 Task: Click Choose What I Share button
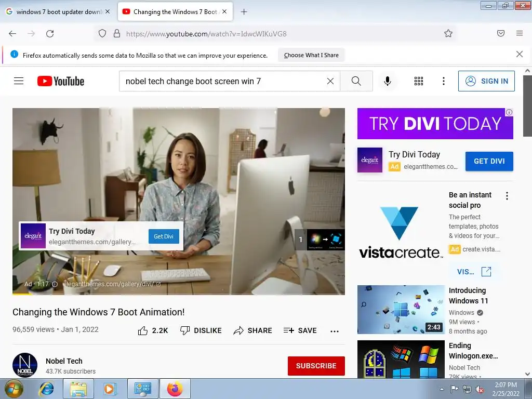tap(311, 55)
